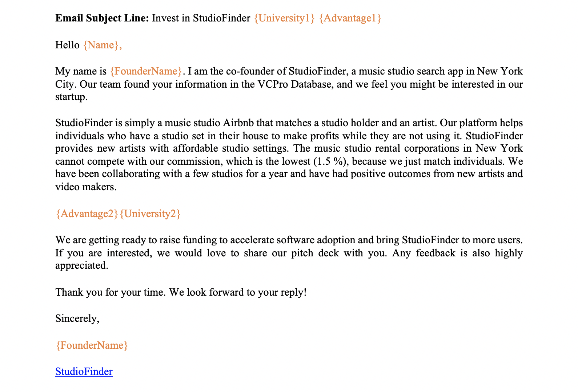Viewport: 578px width, 392px height.
Task: Click the word 'Hello' in the greeting
Action: click(x=67, y=45)
